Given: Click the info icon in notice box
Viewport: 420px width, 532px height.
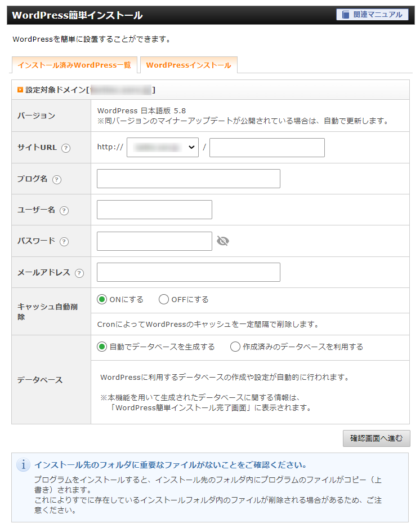Looking at the screenshot, I should click(24, 465).
